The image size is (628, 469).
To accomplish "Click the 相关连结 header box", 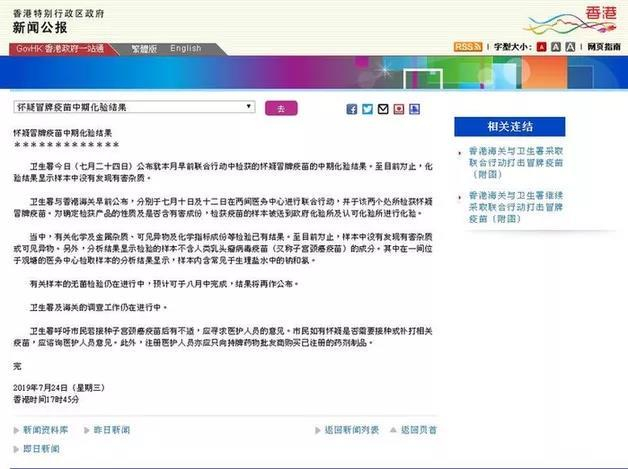I will coord(509,127).
